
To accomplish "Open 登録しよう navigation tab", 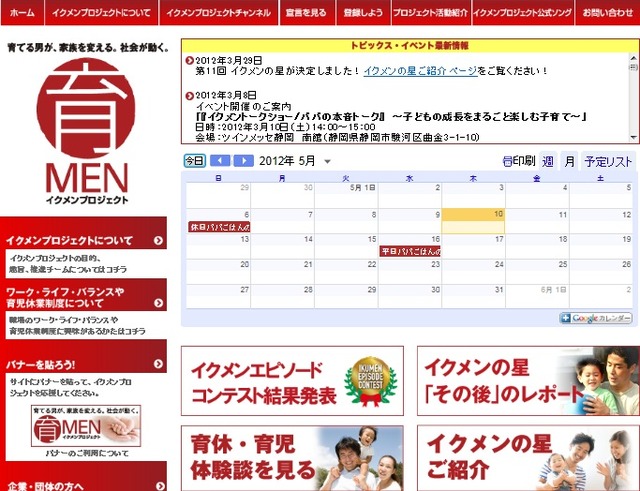I will 363,13.
